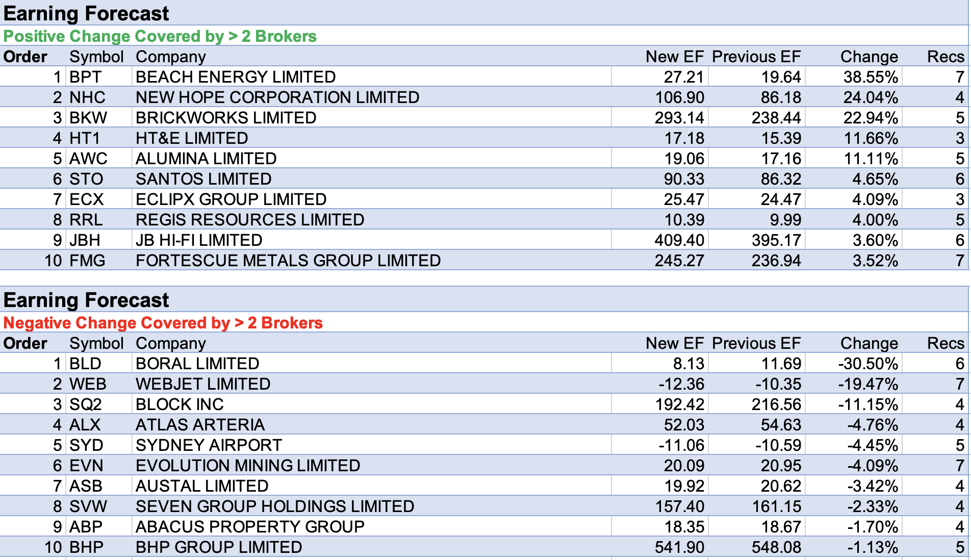Select the FORTESCUE METALS GROUP LIMITED cell
971x560 pixels.
pos(288,261)
